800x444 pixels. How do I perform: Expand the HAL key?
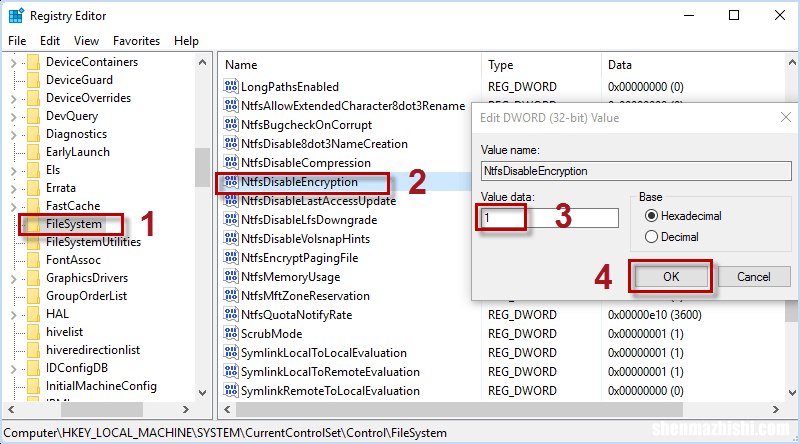tap(14, 315)
